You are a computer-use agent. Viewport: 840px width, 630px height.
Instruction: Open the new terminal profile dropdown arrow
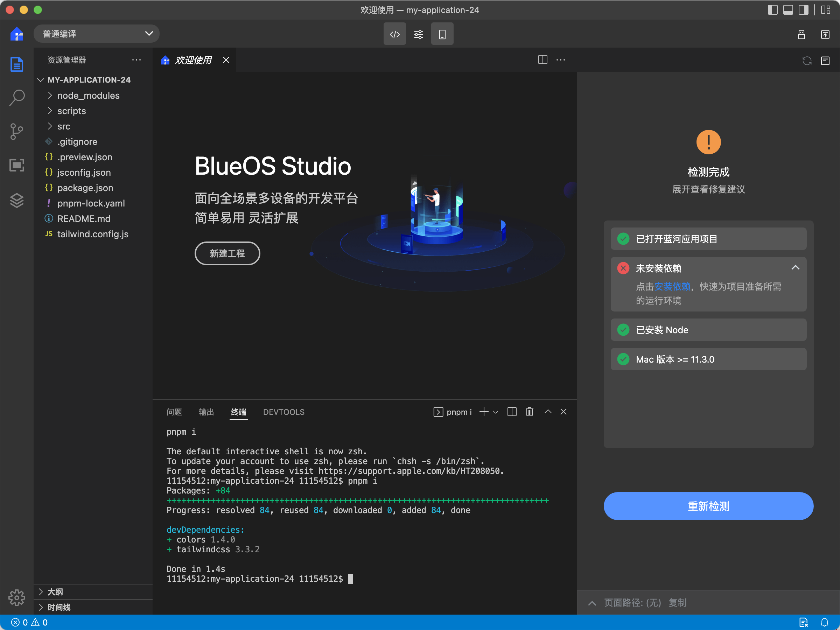495,412
